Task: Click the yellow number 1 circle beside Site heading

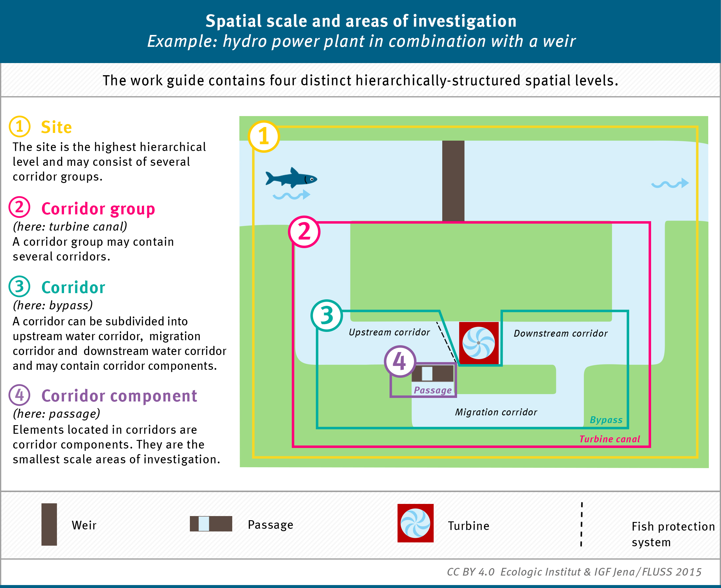Action: click(x=20, y=126)
